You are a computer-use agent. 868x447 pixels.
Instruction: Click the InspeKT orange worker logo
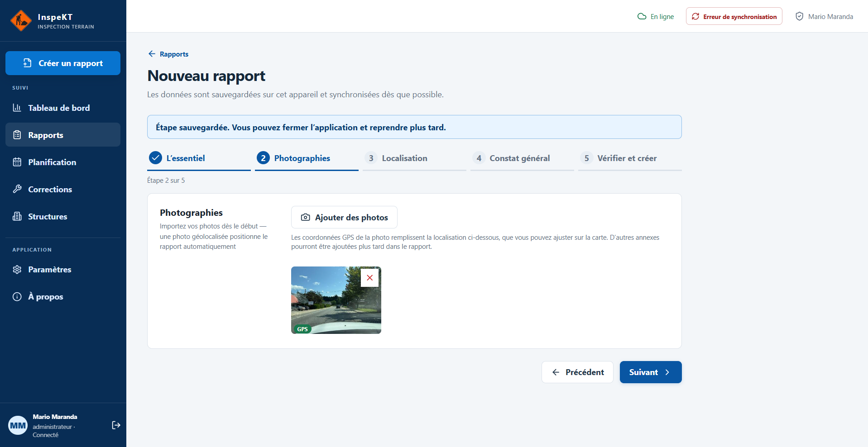[21, 20]
